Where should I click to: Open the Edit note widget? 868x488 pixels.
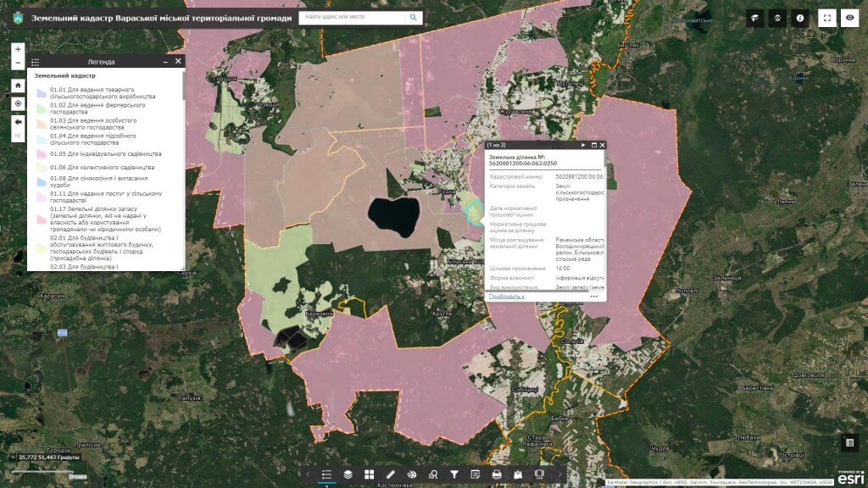475,474
